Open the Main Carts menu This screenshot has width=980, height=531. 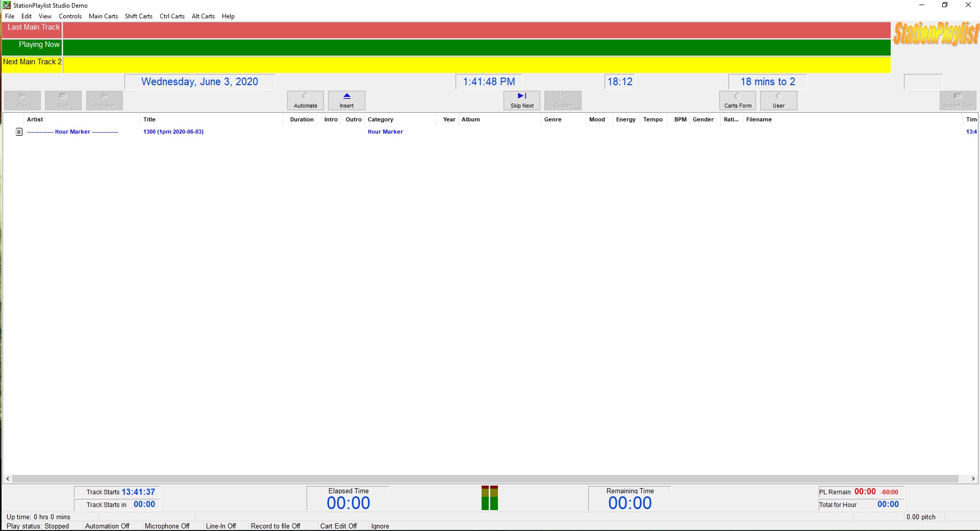click(x=103, y=16)
